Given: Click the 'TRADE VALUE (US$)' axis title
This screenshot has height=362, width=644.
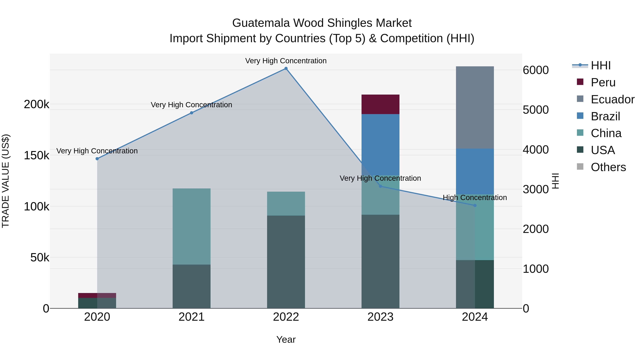Looking at the screenshot, I should click(6, 181).
